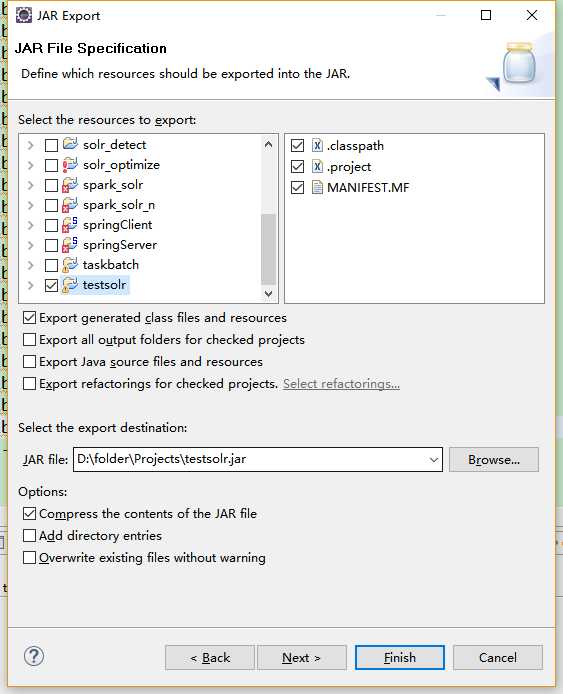563x694 pixels.
Task: Click the project list scroll-down arrow
Action: coord(268,294)
